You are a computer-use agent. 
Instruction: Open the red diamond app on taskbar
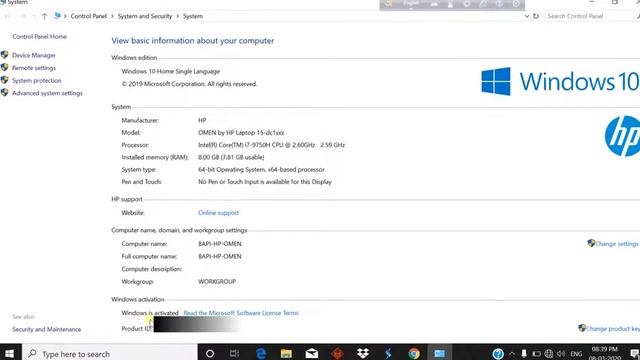(337, 353)
